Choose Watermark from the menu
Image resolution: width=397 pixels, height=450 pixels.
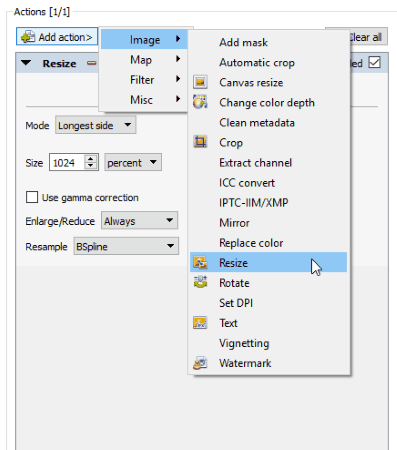[x=268, y=363]
